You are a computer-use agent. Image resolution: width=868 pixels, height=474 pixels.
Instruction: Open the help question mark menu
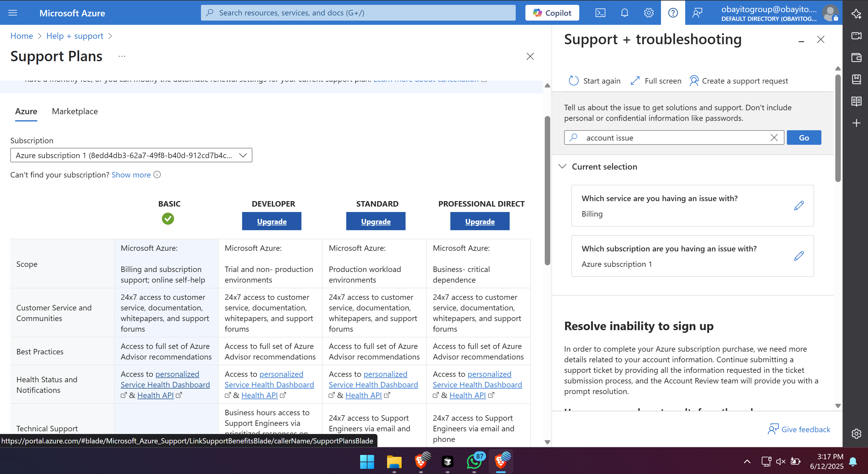pyautogui.click(x=672, y=12)
